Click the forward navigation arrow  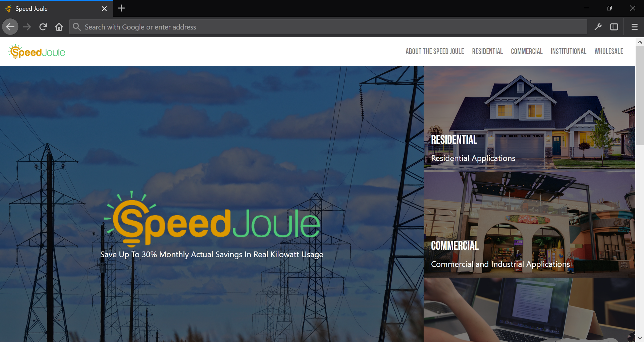[x=27, y=27]
